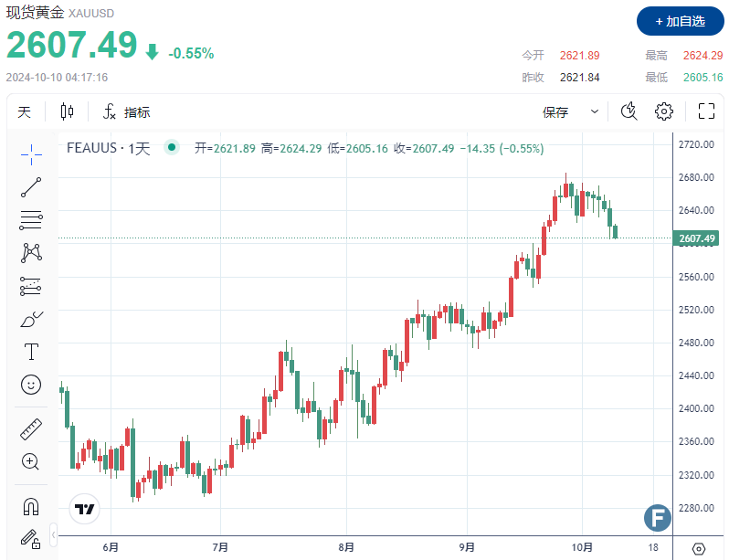The width and height of the screenshot is (729, 560).
Task: Toggle the magnet snap mode
Action: click(x=31, y=506)
